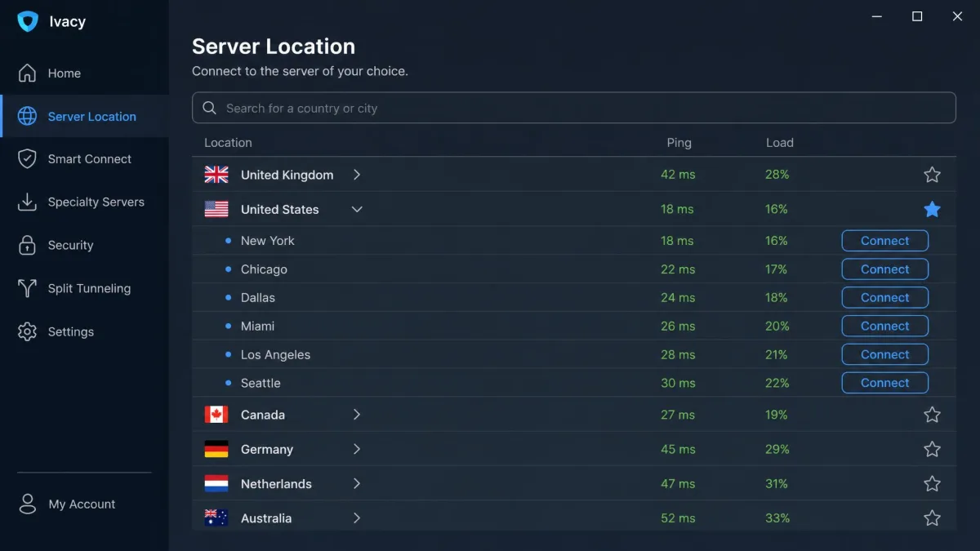Click the 33% load value
This screenshot has height=551, width=980.
(x=777, y=518)
